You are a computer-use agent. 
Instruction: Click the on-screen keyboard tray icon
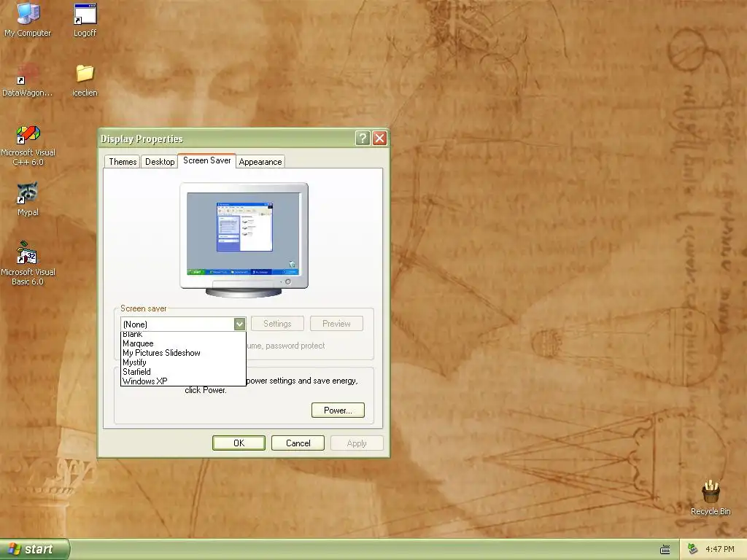point(665,550)
